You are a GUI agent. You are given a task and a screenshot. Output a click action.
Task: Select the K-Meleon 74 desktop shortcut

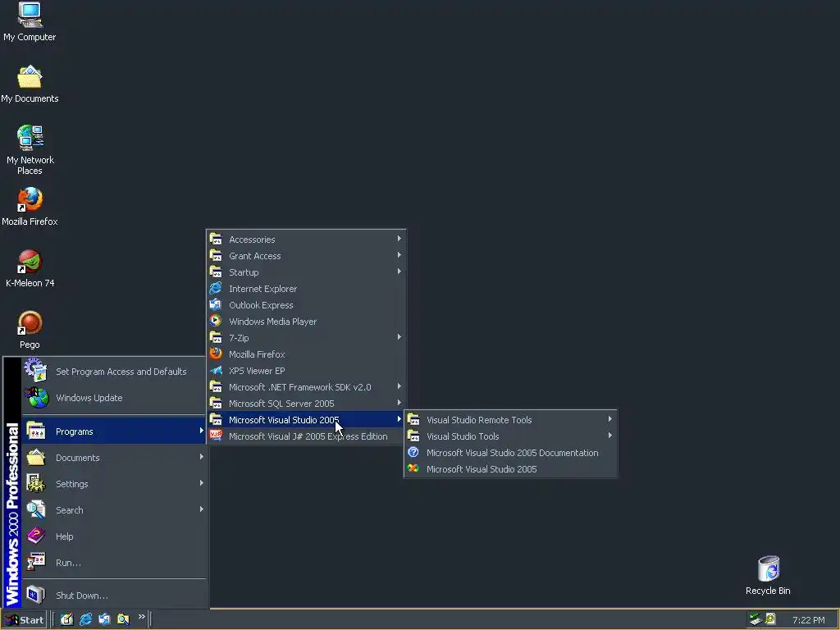pyautogui.click(x=30, y=268)
